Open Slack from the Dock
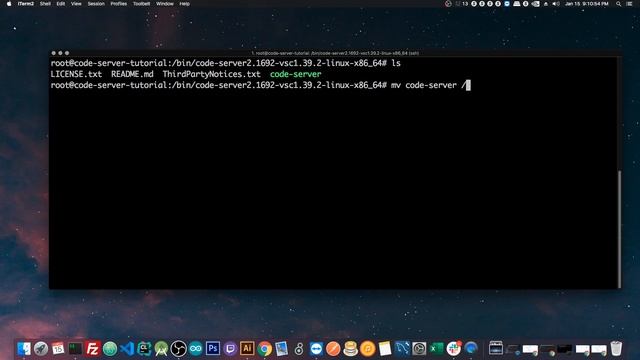 point(453,349)
